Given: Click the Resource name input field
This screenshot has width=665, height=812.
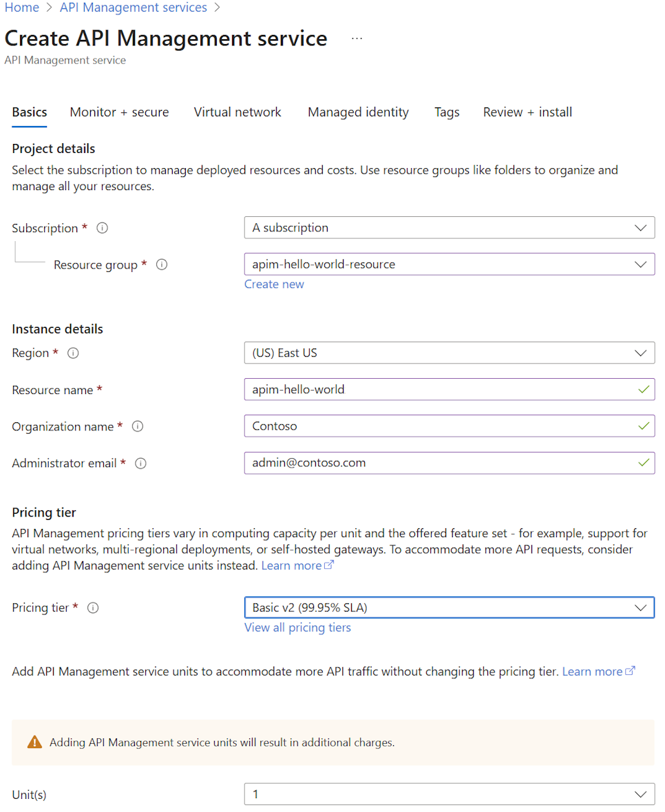Looking at the screenshot, I should tap(447, 389).
